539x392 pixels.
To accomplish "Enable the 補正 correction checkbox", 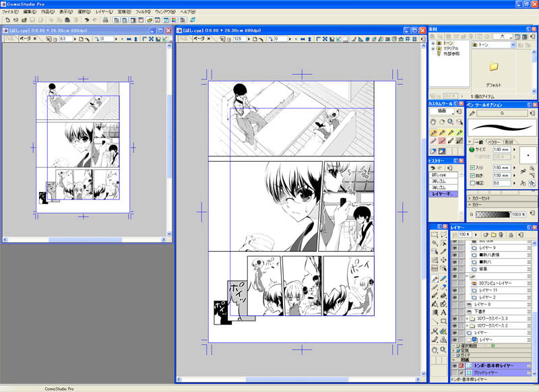I will pyautogui.click(x=473, y=183).
